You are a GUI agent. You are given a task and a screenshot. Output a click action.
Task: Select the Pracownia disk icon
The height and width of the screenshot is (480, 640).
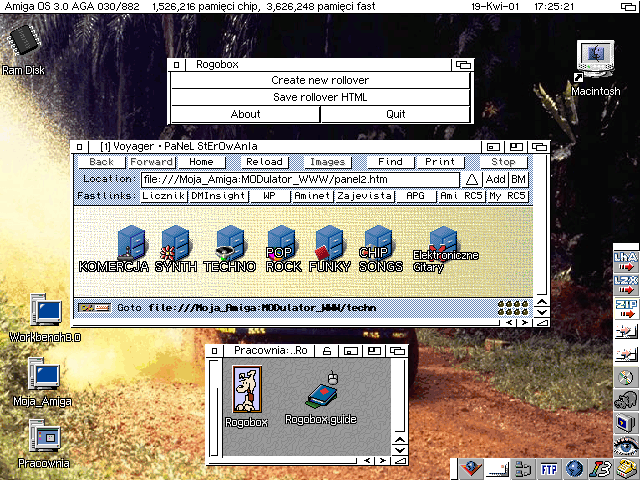coord(45,436)
